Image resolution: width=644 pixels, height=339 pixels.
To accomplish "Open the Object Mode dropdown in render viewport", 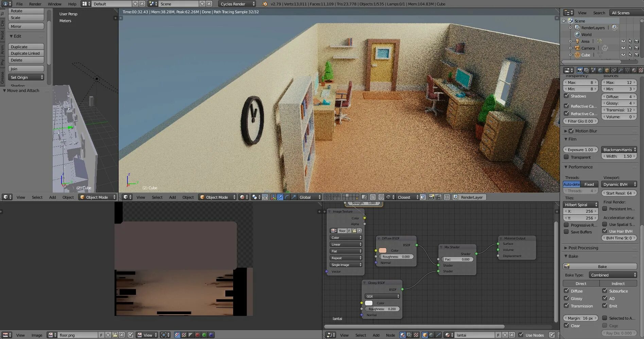I will pyautogui.click(x=217, y=197).
